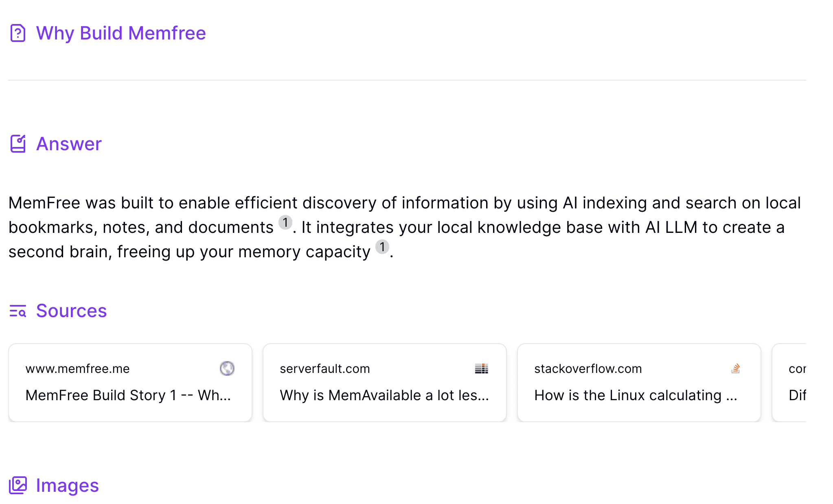Viewport: 833px width, 504px height.
Task: Click the "Images" section heading
Action: pos(67,485)
